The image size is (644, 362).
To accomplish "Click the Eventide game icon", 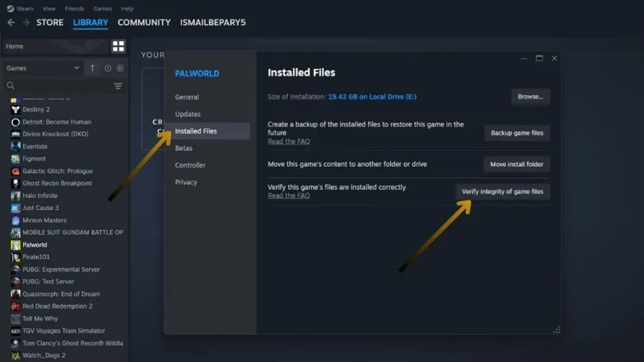I will (16, 146).
